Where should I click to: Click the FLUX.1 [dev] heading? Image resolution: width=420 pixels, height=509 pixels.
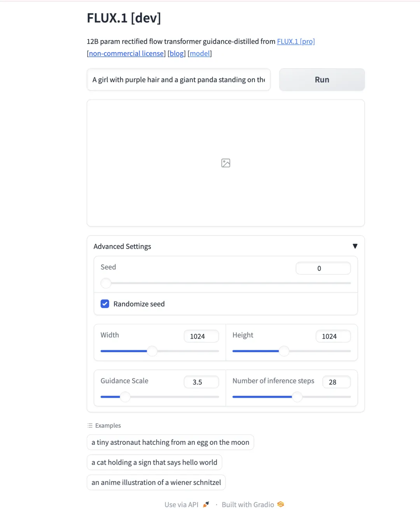(124, 18)
